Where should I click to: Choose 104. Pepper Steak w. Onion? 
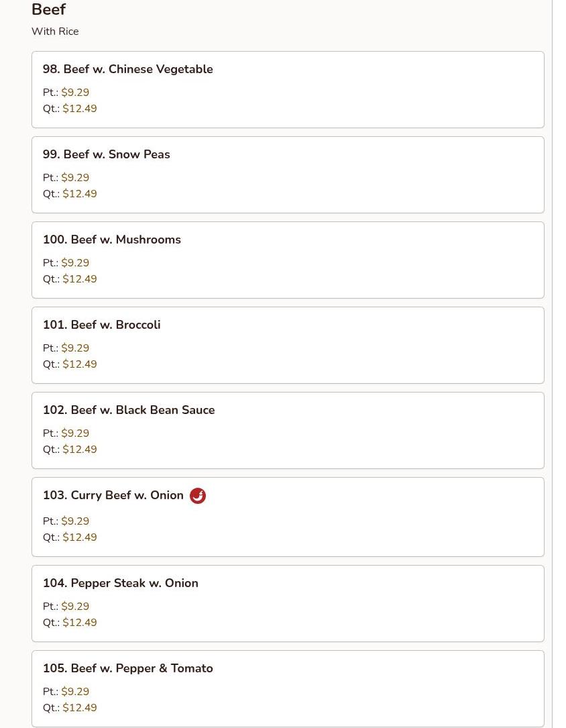[288, 604]
